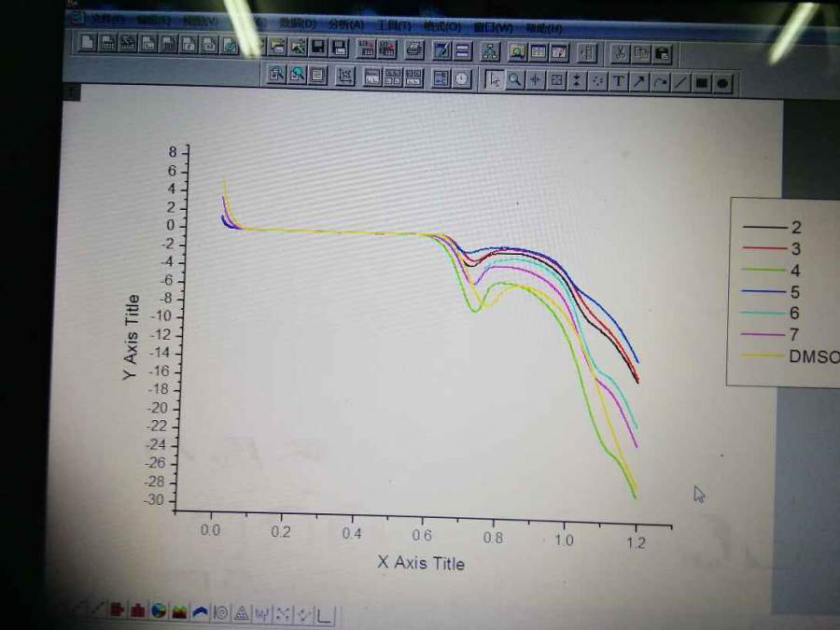840x630 pixels.
Task: Select the Text tool marked T
Action: click(x=619, y=82)
